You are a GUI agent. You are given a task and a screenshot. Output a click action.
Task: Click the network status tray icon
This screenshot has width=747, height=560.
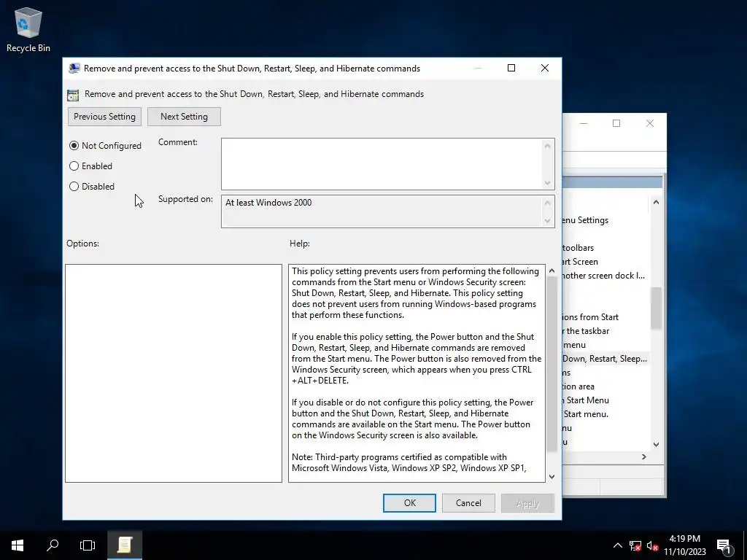click(x=635, y=545)
